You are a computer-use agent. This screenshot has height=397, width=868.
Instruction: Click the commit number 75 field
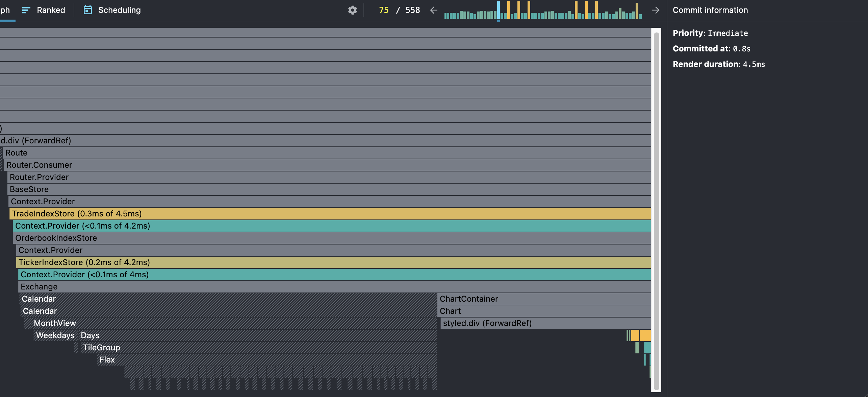tap(384, 10)
